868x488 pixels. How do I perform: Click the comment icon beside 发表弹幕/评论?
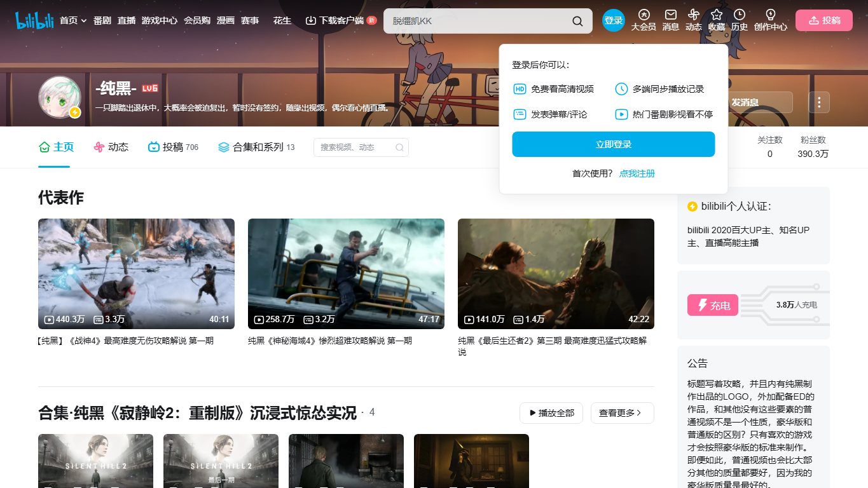(x=520, y=114)
